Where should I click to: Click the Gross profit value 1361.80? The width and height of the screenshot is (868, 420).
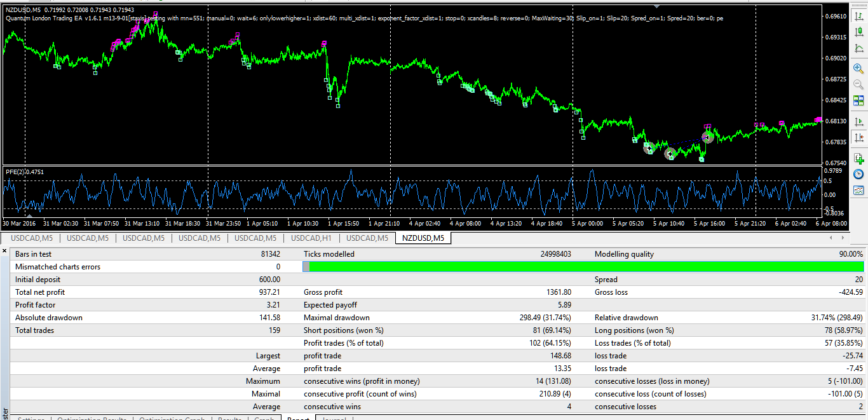click(x=559, y=292)
